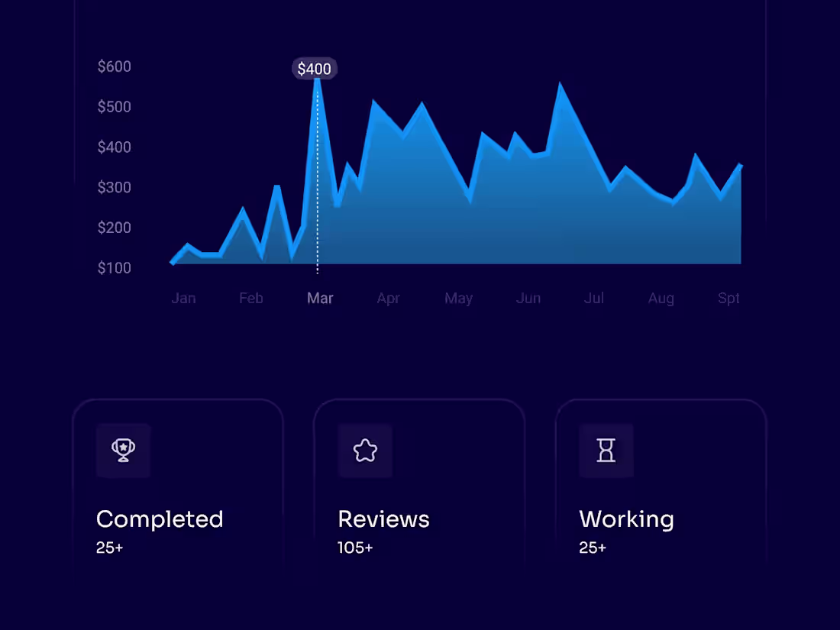Select the star icon in the Reviews card
840x630 pixels.
[366, 451]
